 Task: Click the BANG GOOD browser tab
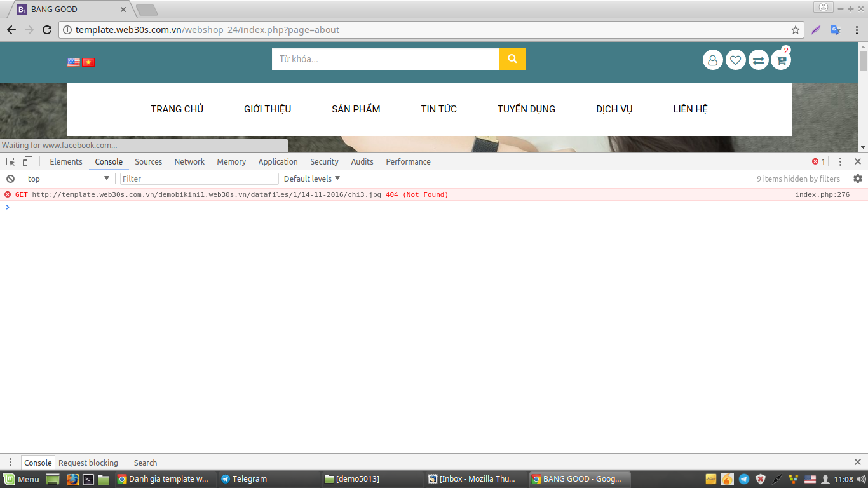(x=70, y=10)
